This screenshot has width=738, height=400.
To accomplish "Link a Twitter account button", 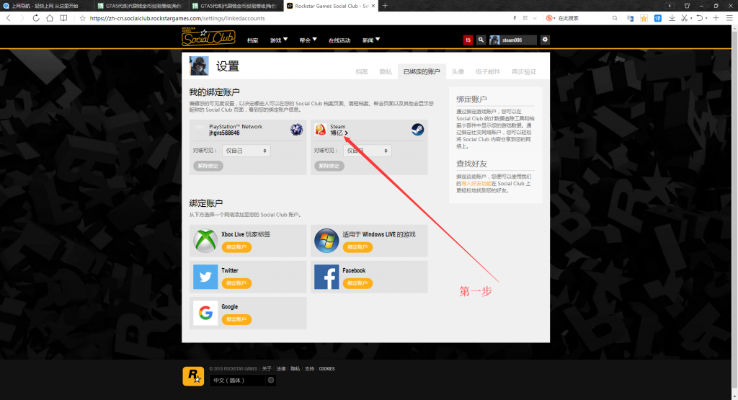I will (237, 283).
